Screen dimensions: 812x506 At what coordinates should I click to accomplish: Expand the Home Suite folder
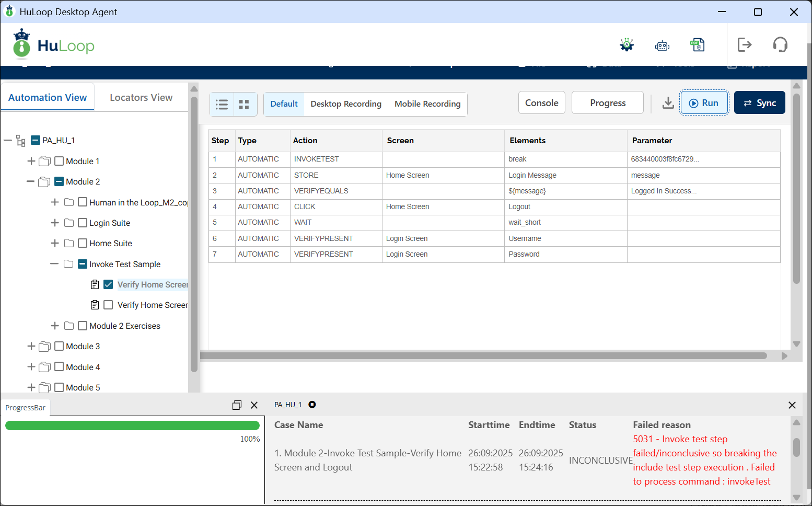[x=54, y=243]
